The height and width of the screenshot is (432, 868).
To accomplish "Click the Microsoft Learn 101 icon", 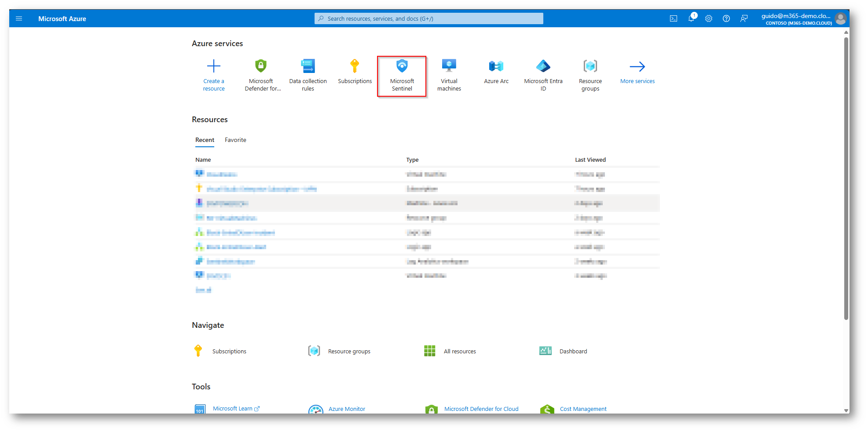I will pos(200,409).
